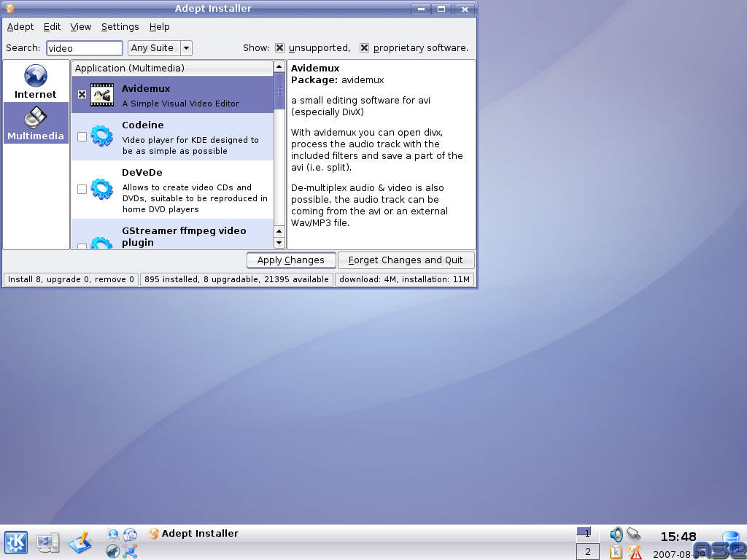This screenshot has height=560, width=747.
Task: Launch the wolf-icon application in panel
Action: coord(113,551)
